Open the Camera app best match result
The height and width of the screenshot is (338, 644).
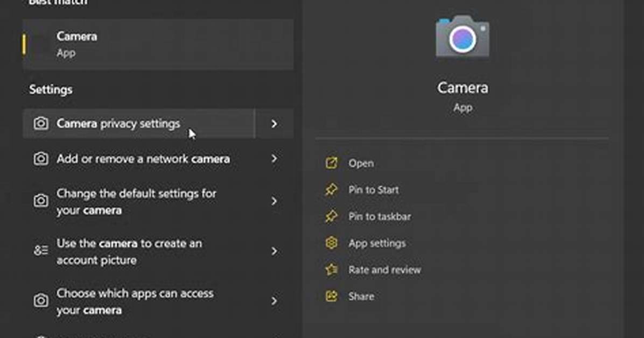(x=158, y=44)
